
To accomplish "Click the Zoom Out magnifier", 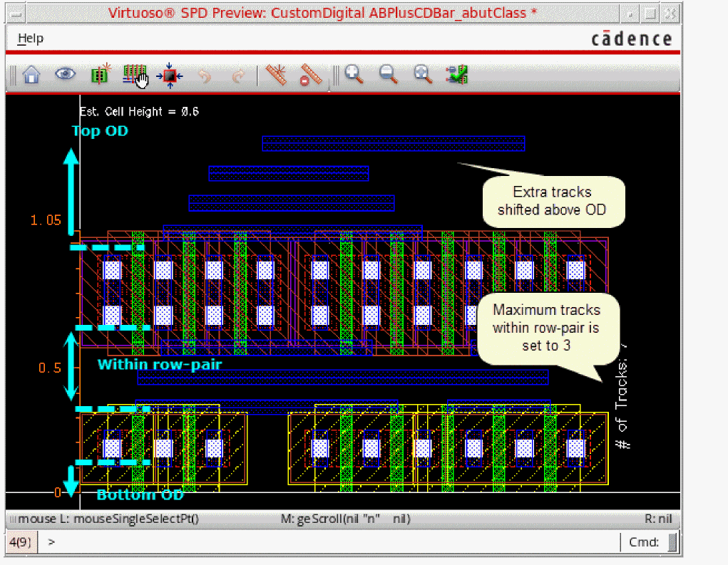I will [x=388, y=74].
